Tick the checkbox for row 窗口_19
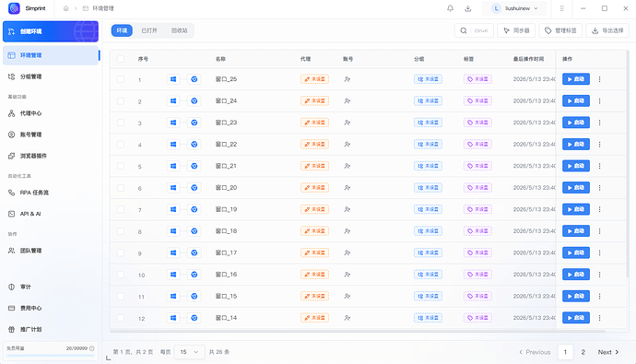 coord(121,209)
